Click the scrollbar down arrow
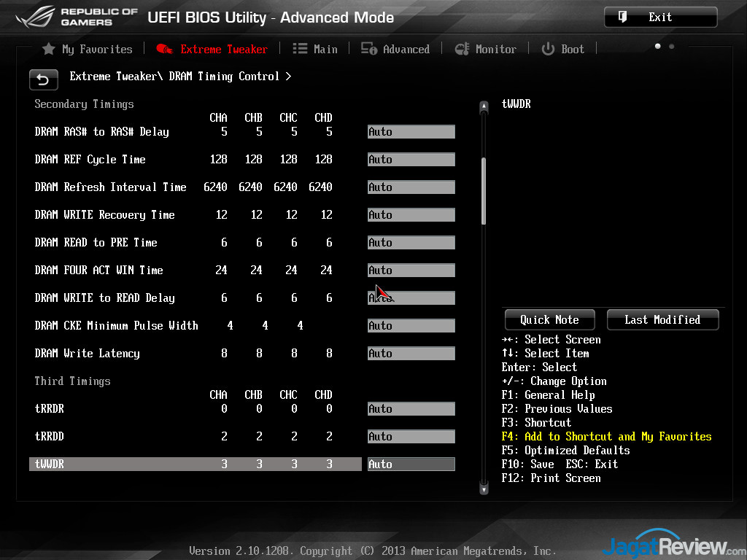 [x=483, y=489]
